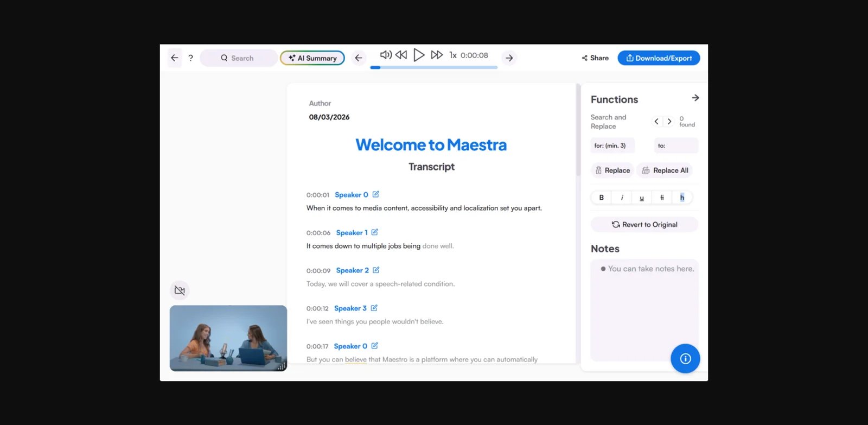Click the video preview thumbnail

pyautogui.click(x=228, y=338)
